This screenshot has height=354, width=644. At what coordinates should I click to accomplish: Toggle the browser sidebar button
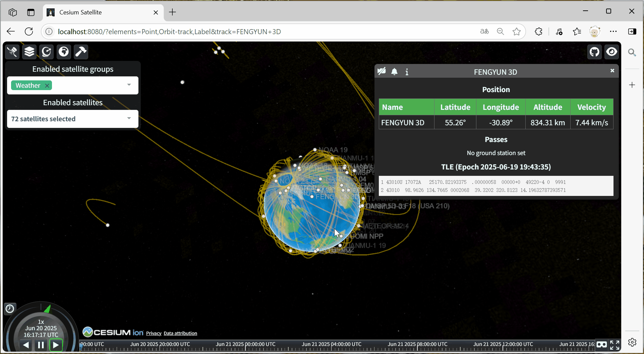[x=632, y=31]
